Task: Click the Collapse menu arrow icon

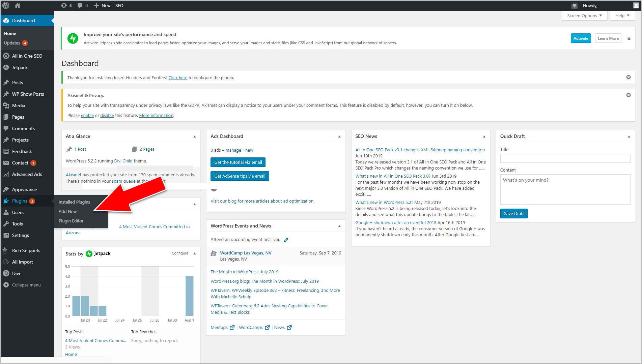Action: [6, 285]
